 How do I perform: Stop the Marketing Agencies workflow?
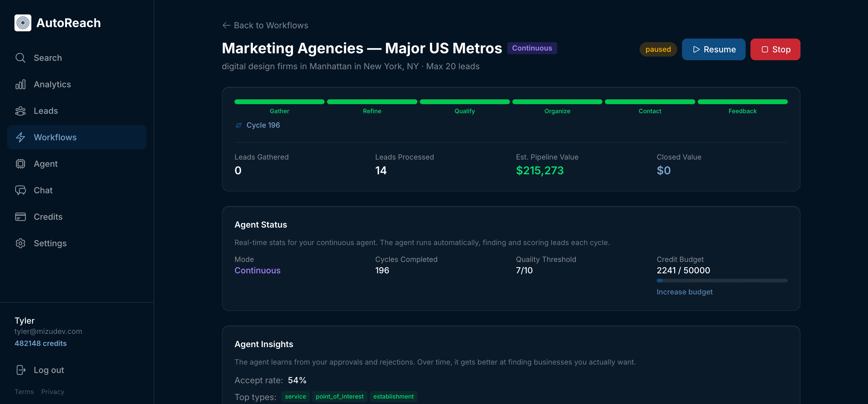pos(775,49)
